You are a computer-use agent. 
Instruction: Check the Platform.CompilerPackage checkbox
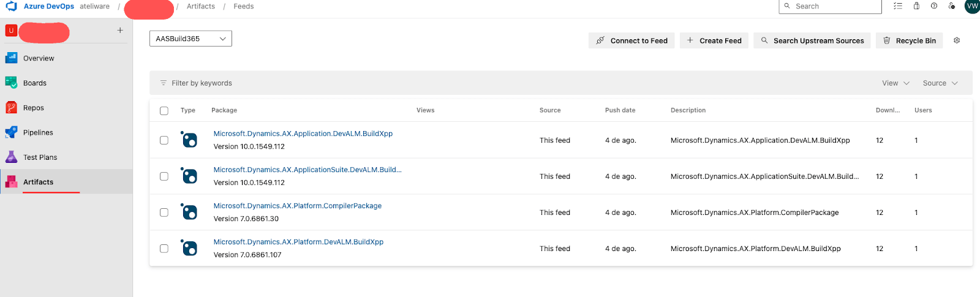click(x=164, y=212)
